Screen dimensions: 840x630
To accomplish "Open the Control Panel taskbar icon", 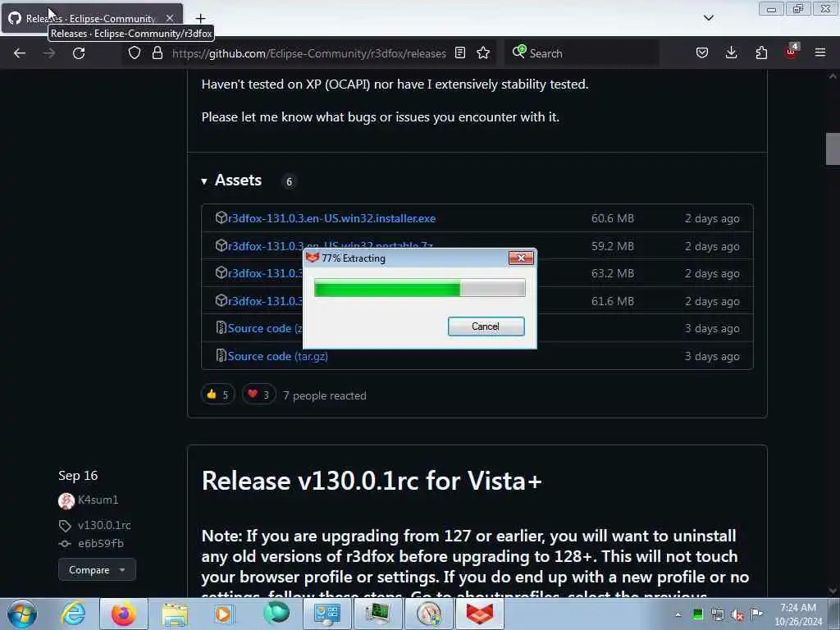I will (x=326, y=614).
